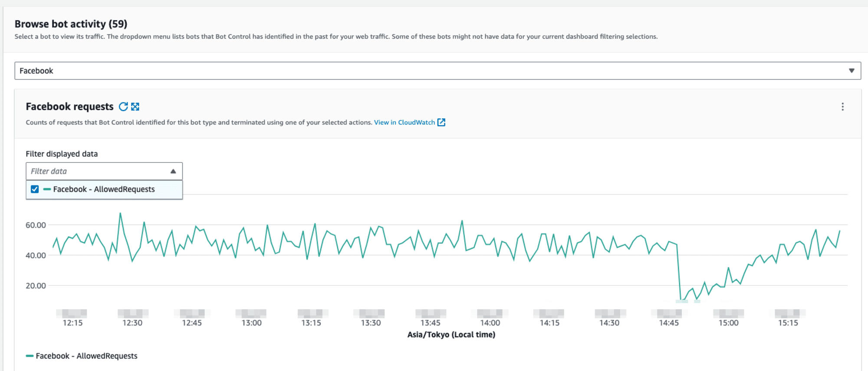Click the 15:15 time axis label
Image resolution: width=868 pixels, height=371 pixels.
(788, 323)
